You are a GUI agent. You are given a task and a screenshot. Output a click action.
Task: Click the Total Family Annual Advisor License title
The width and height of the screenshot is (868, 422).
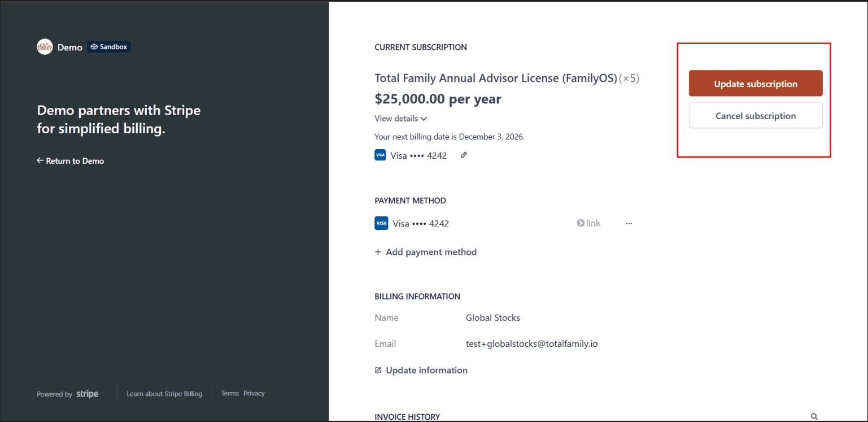(x=496, y=79)
